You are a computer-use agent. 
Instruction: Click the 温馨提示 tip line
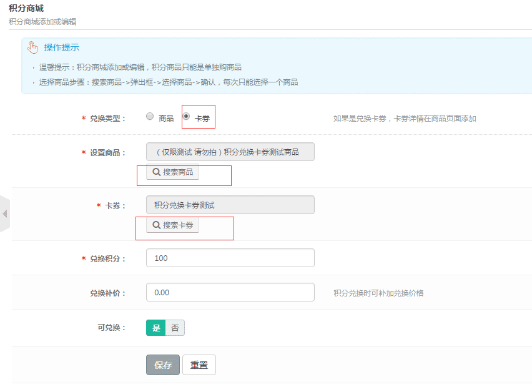point(140,67)
